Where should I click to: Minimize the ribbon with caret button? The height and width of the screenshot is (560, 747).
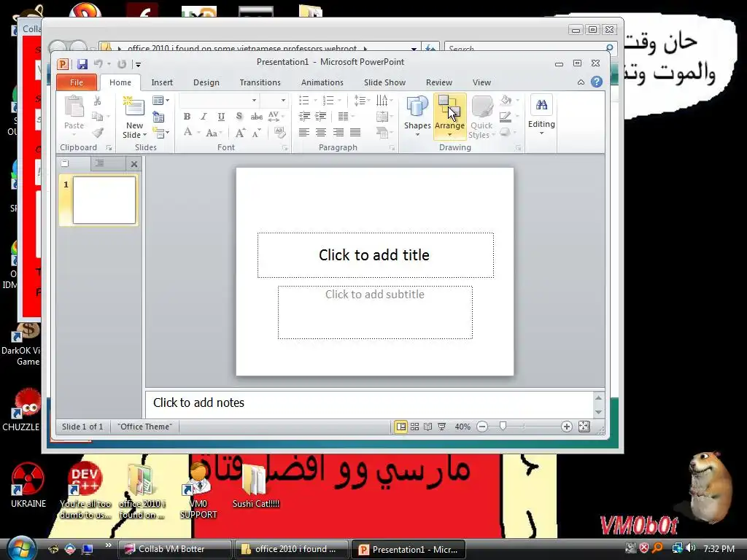[581, 82]
